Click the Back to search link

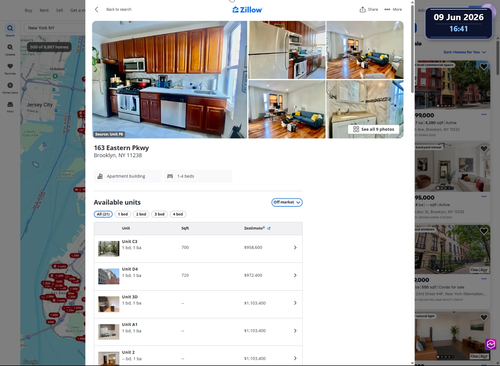click(119, 9)
